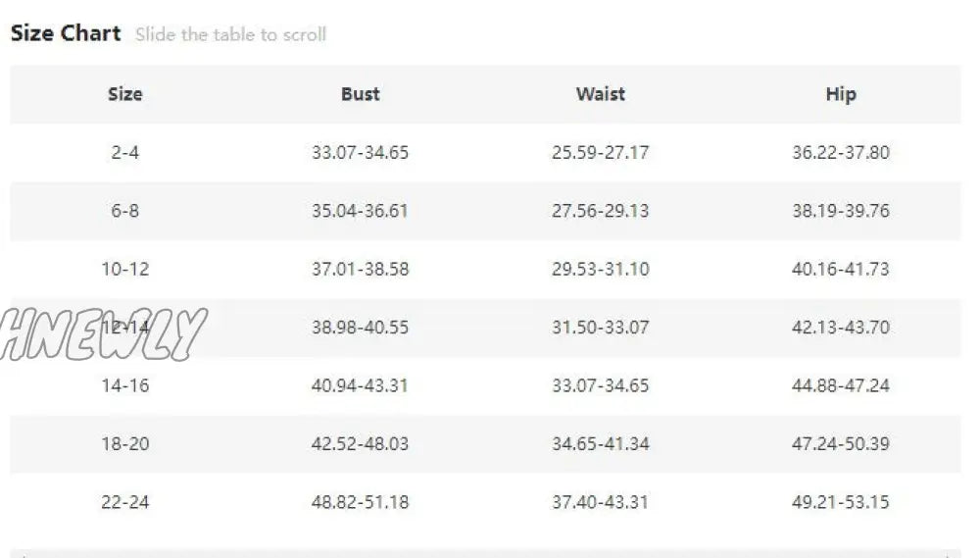Image resolution: width=980 pixels, height=558 pixels.
Task: Click hip value 44.88-47.24
Action: tap(841, 385)
